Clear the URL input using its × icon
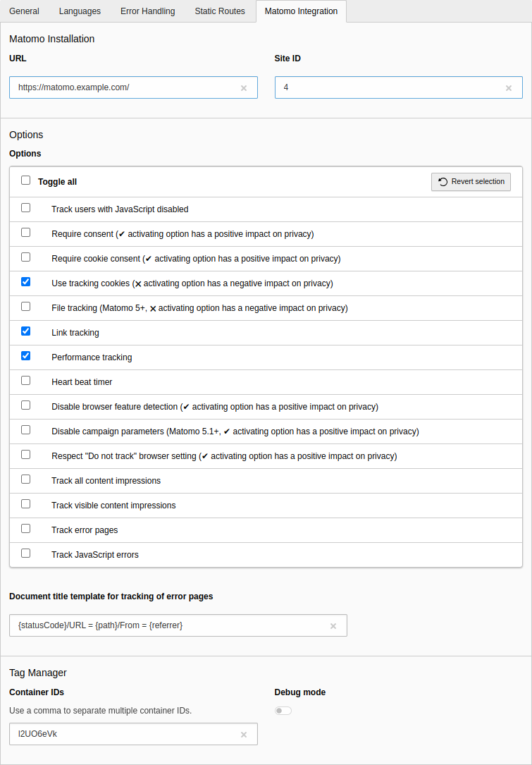This screenshot has width=532, height=765. click(243, 87)
